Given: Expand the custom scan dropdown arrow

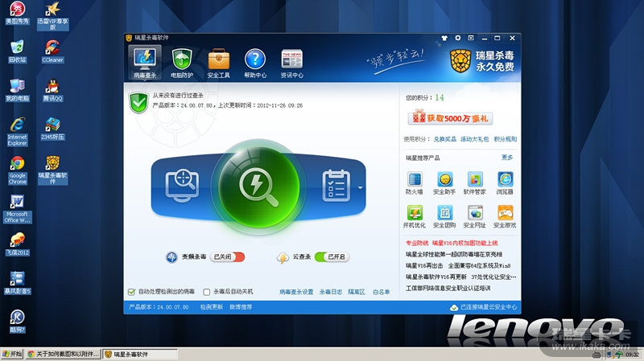Looking at the screenshot, I should click(x=360, y=187).
